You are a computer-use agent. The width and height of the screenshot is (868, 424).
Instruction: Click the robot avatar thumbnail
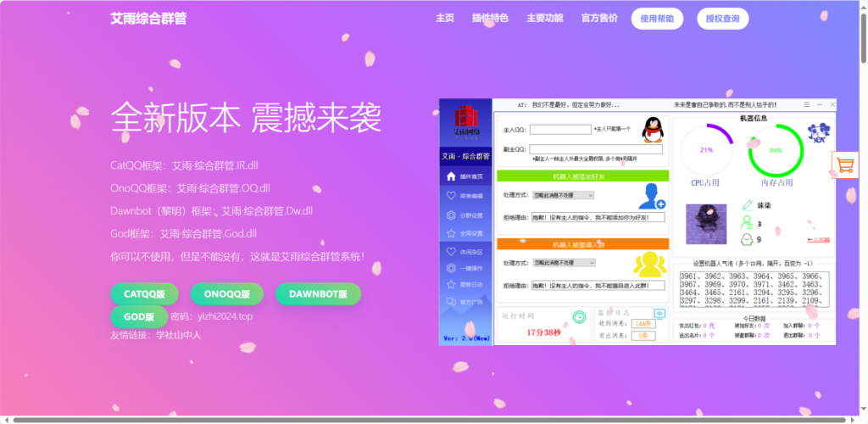[x=706, y=224]
